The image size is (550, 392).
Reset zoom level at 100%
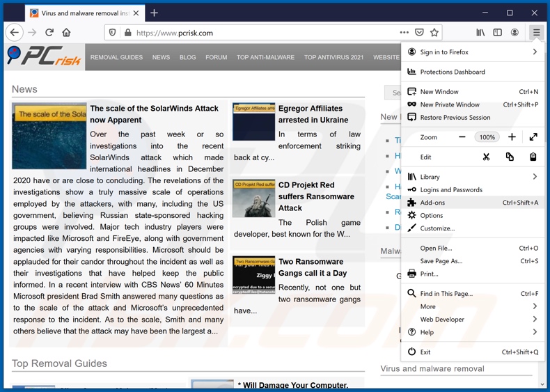pos(487,137)
